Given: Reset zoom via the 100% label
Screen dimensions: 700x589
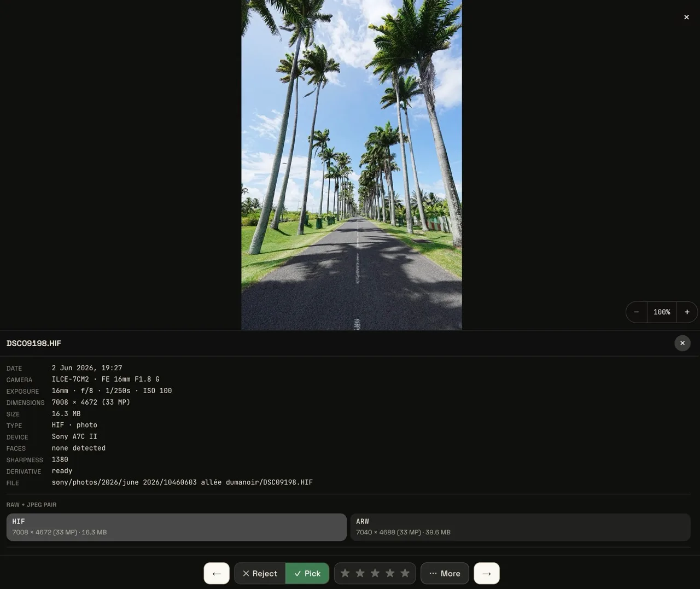Looking at the screenshot, I should (x=662, y=312).
